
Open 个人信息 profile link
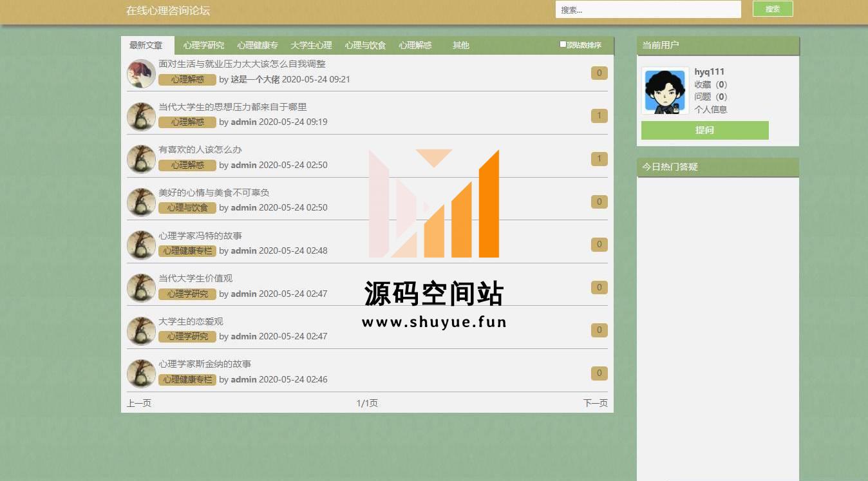711,109
